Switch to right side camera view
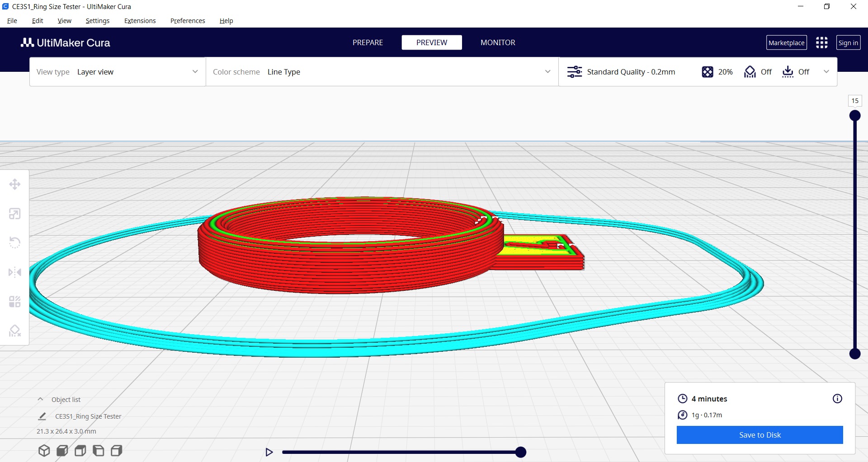This screenshot has width=868, height=462. point(116,451)
